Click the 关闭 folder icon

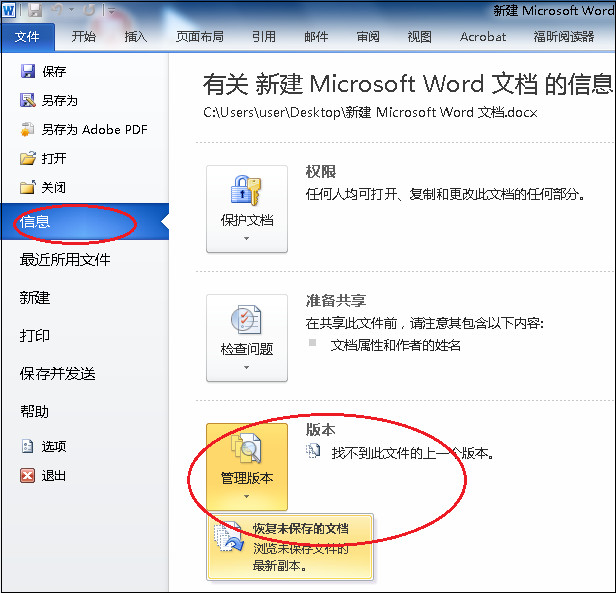click(28, 187)
